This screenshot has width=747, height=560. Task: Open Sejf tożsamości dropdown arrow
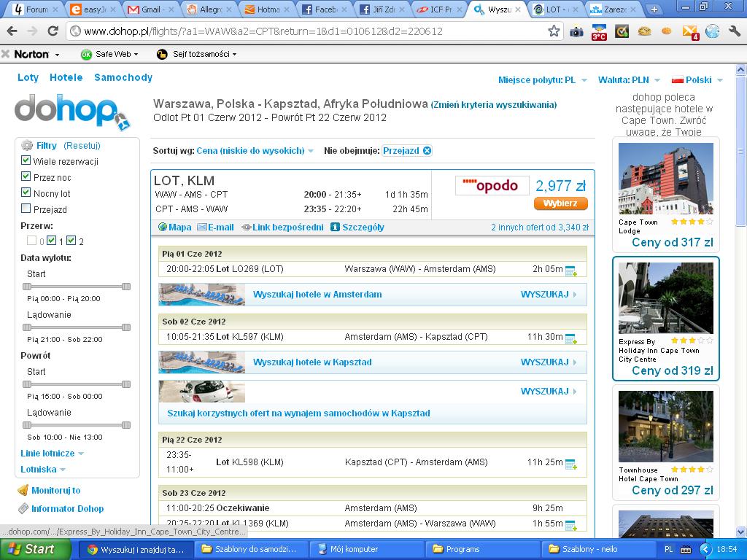[234, 55]
